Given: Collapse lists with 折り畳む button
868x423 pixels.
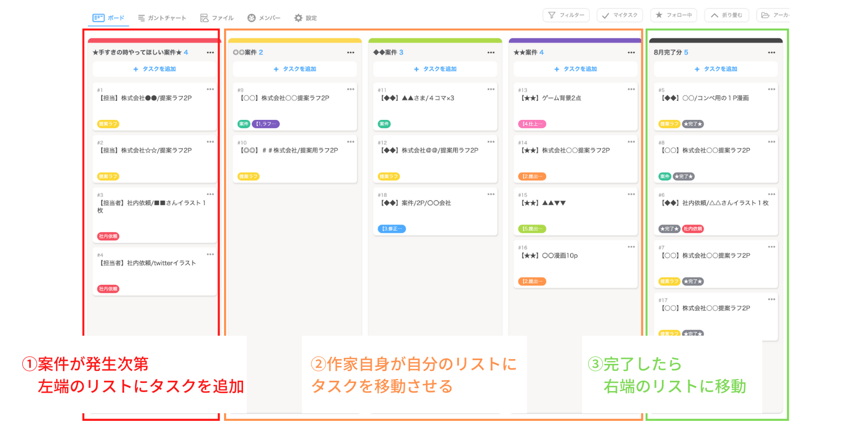Looking at the screenshot, I should pyautogui.click(x=726, y=15).
